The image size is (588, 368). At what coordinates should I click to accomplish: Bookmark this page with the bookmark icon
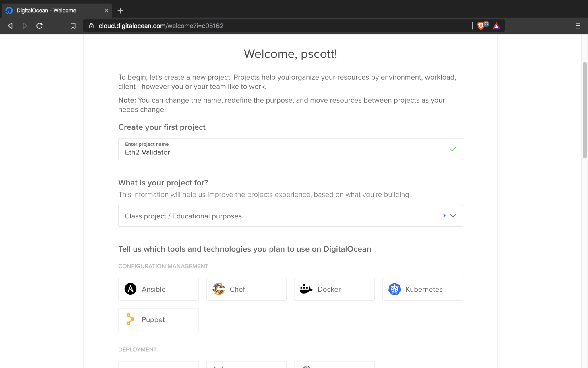[73, 26]
